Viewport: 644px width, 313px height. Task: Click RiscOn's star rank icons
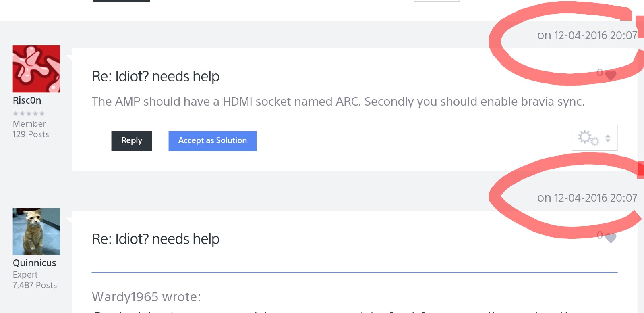[29, 113]
